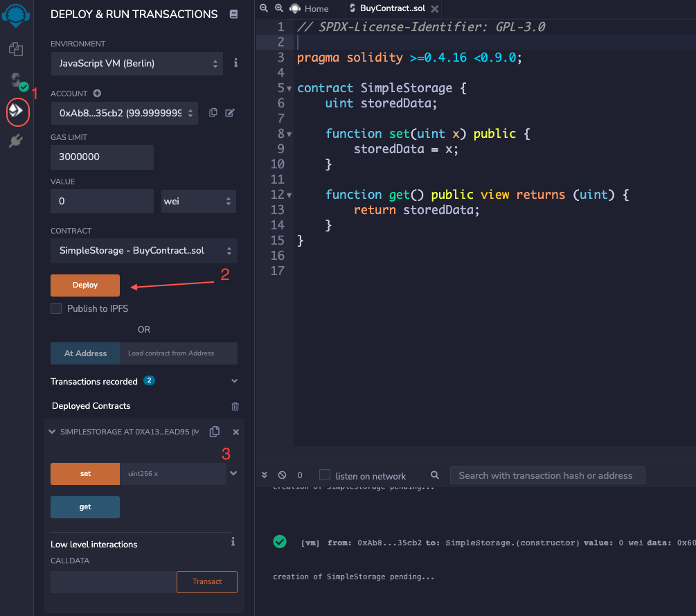Open the Environment dropdown
Screen dimensions: 696x616
point(136,64)
